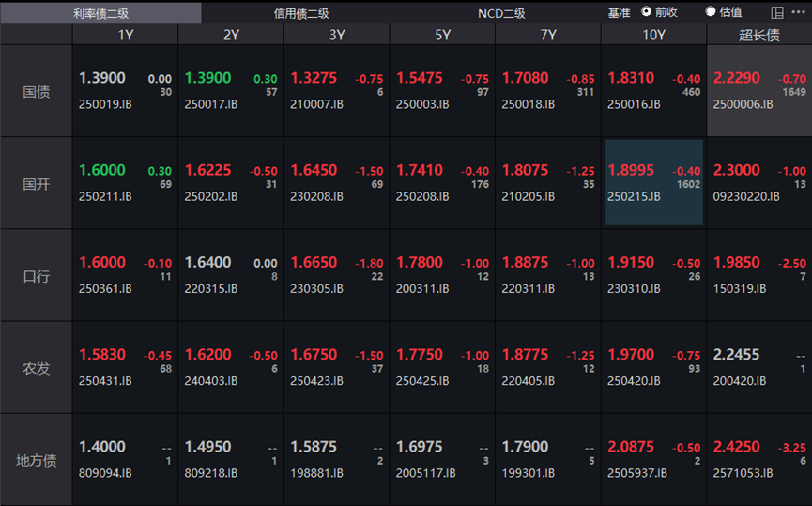Screen dimensions: 812x506
Task: Open the NCD二级 tab
Action: (501, 13)
